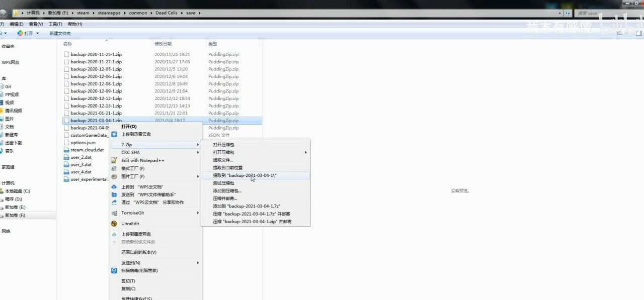Select 新加卷 (E:) in sidebar
Image resolution: width=644 pixels, height=300 pixels.
[x=15, y=207]
